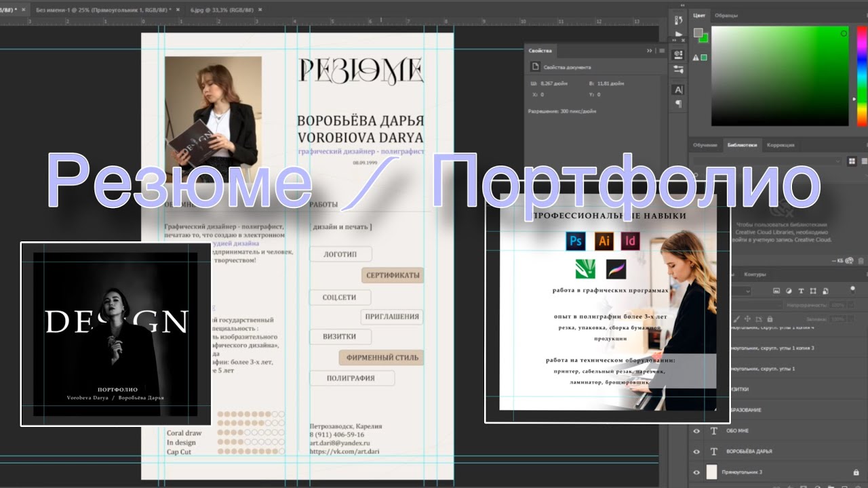Open the Properties panel icon in strip
This screenshot has width=868, height=488.
pos(678,55)
